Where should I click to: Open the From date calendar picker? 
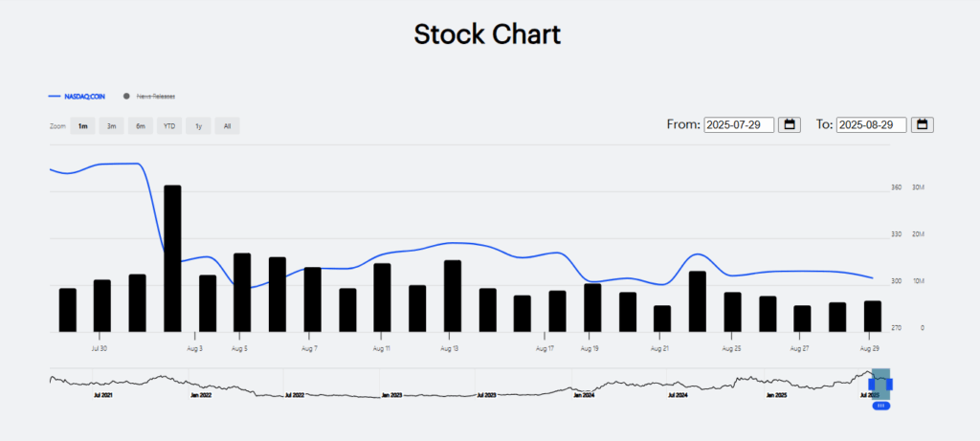click(790, 124)
